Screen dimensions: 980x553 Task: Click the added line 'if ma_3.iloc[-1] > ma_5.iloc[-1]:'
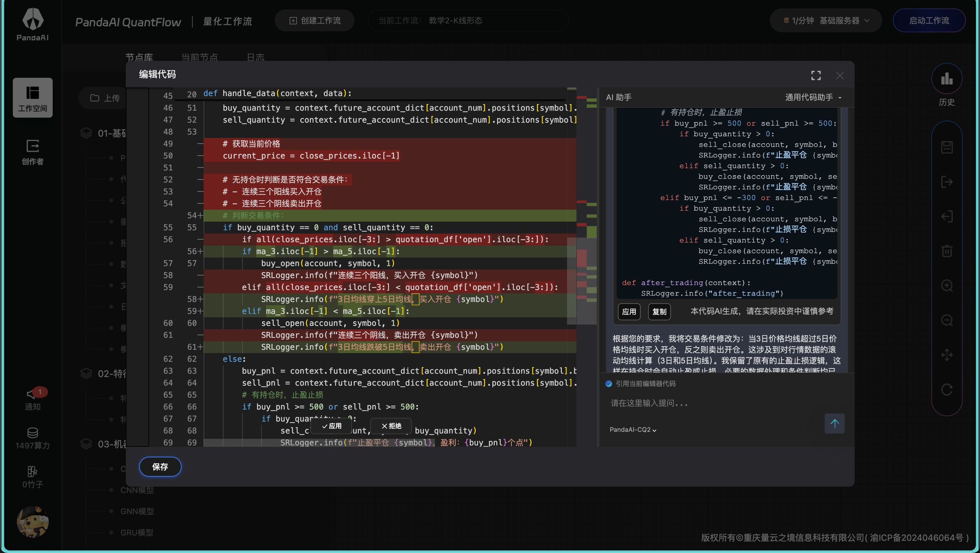(321, 251)
